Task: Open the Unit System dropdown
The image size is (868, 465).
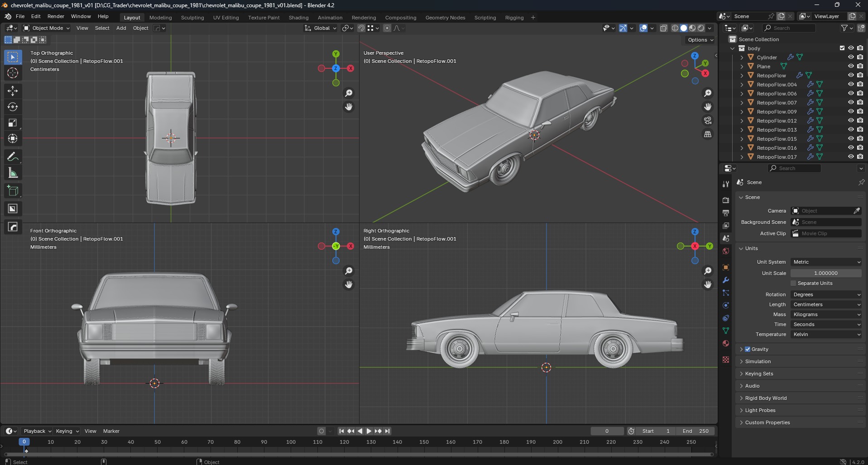Action: 826,262
